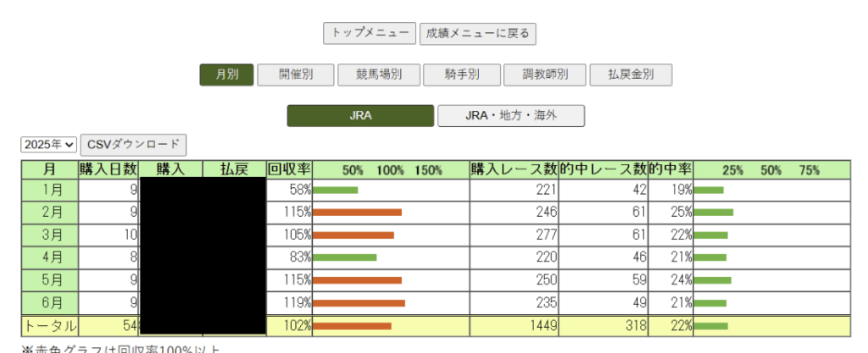Screen dimensions: 868x353
Task: Open the 2025年 year dropdown
Action: (48, 145)
